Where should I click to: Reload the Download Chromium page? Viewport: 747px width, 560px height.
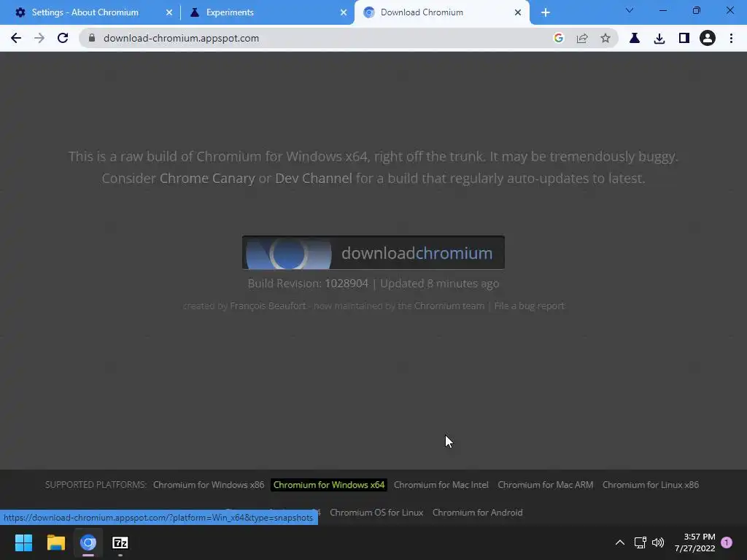pyautogui.click(x=63, y=38)
